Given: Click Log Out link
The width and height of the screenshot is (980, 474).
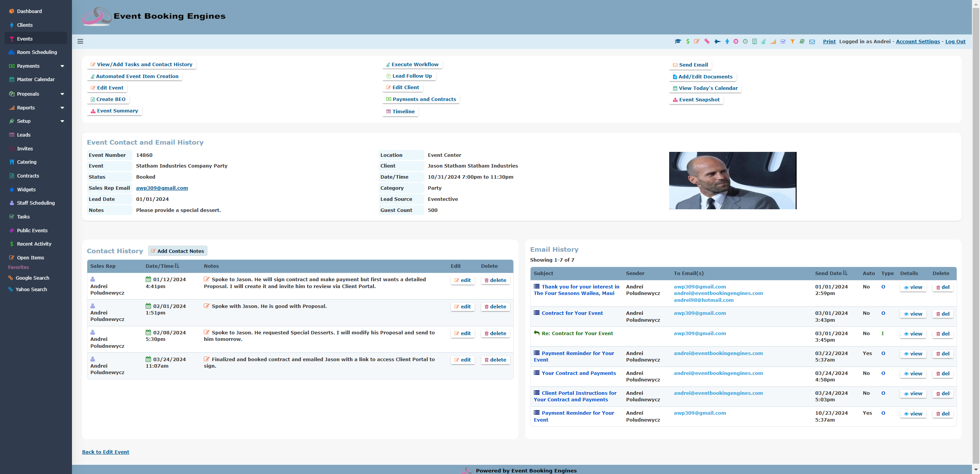Looking at the screenshot, I should point(955,41).
